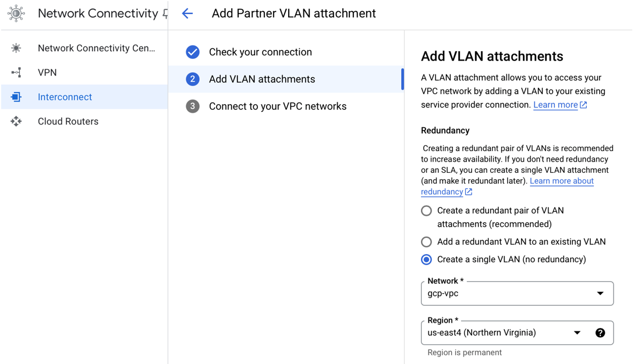Select Create a redundant pair of VLAN attachments
This screenshot has width=634, height=364.
click(x=427, y=211)
